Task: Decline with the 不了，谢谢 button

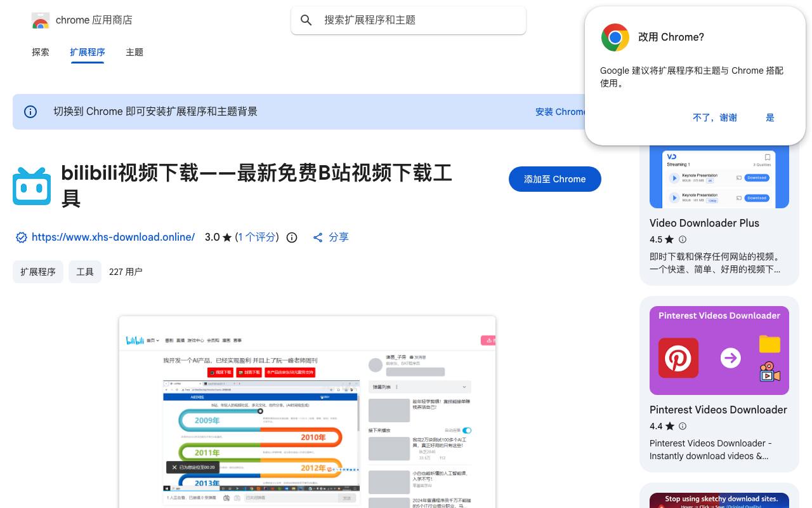Action: (715, 117)
